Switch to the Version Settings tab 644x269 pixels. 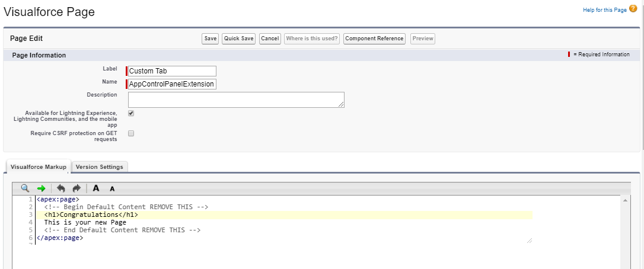coord(100,167)
